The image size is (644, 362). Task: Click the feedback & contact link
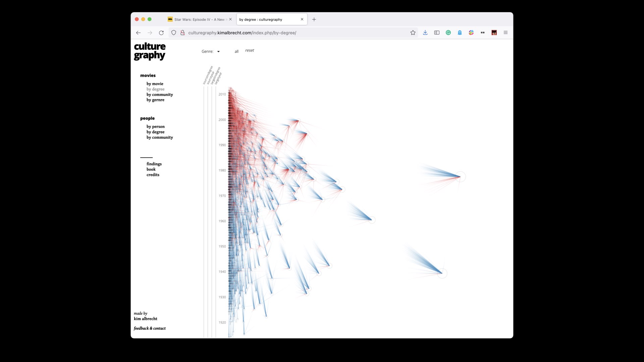point(150,328)
